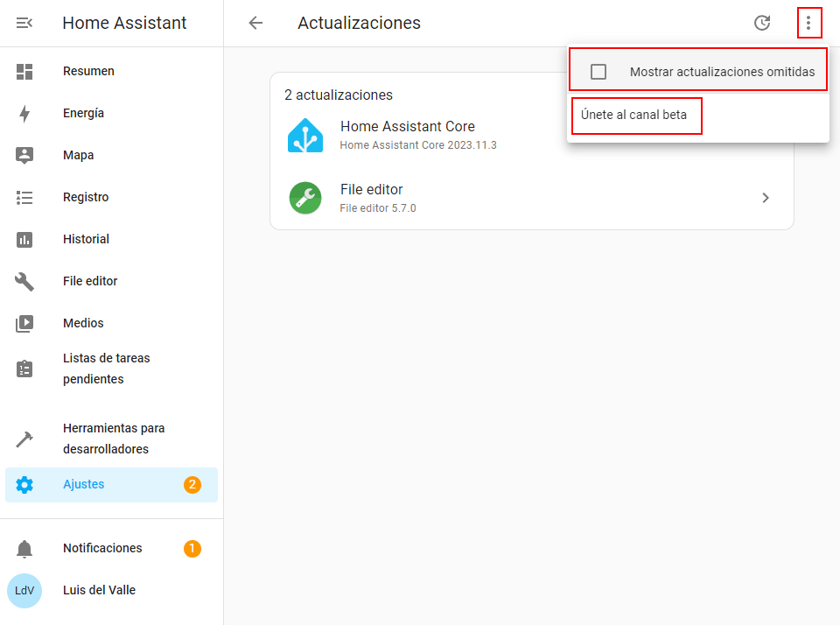The height and width of the screenshot is (625, 840).
Task: Click the check-for-updates refresh icon
Action: pos(762,23)
